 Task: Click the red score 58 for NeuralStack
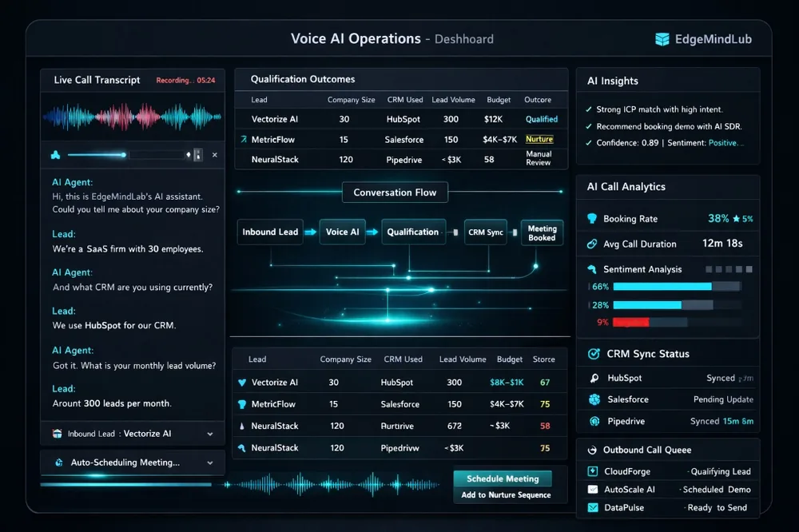point(545,426)
